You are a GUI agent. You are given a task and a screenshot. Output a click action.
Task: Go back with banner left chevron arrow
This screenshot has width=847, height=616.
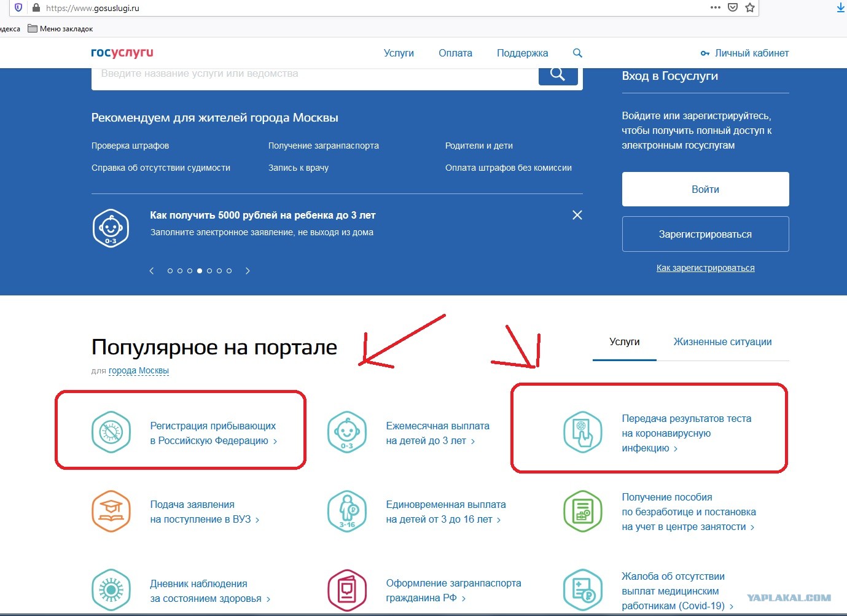tap(152, 271)
